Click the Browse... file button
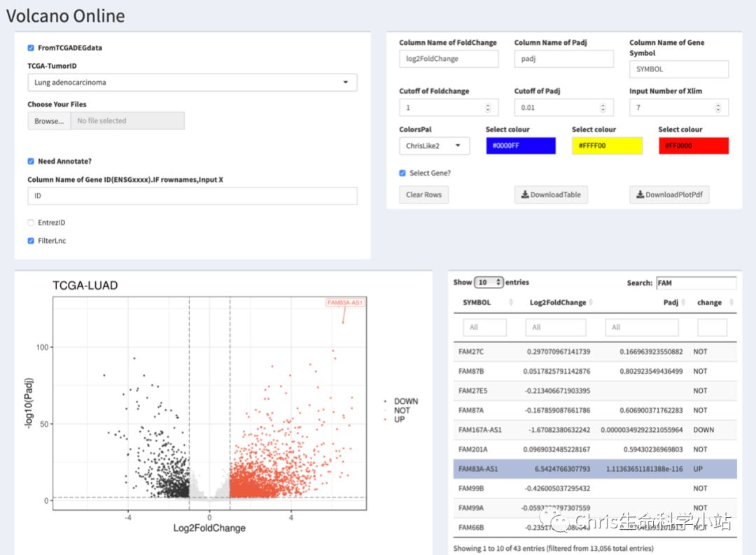 coord(49,120)
